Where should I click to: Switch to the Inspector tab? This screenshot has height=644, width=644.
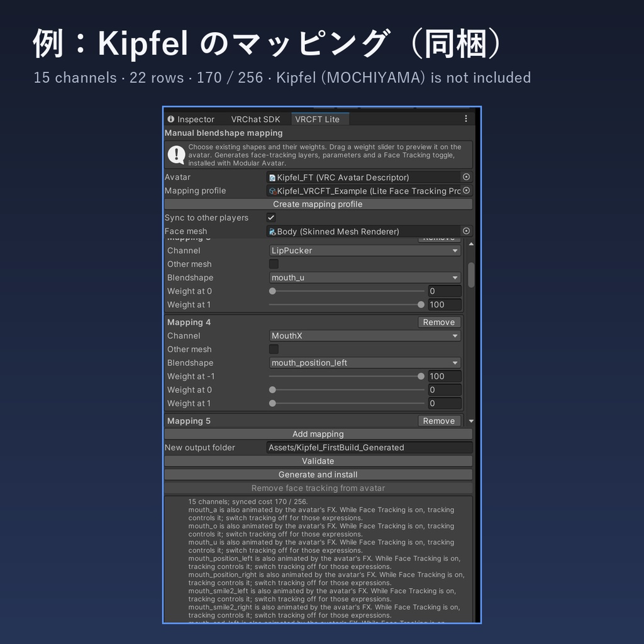click(191, 119)
